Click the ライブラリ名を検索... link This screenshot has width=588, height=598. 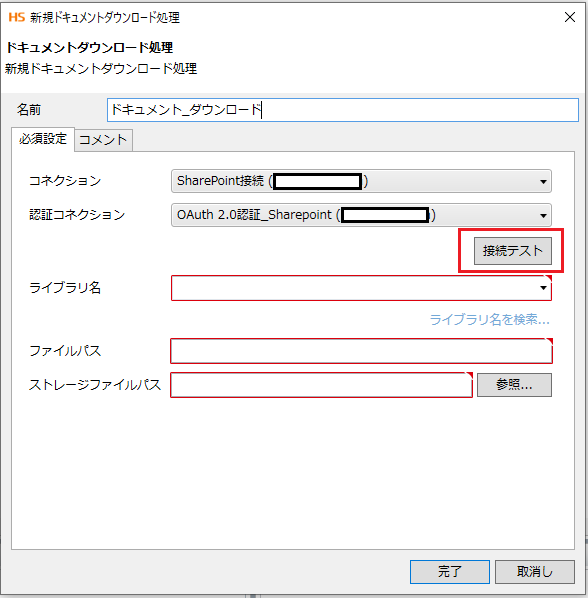[x=490, y=320]
